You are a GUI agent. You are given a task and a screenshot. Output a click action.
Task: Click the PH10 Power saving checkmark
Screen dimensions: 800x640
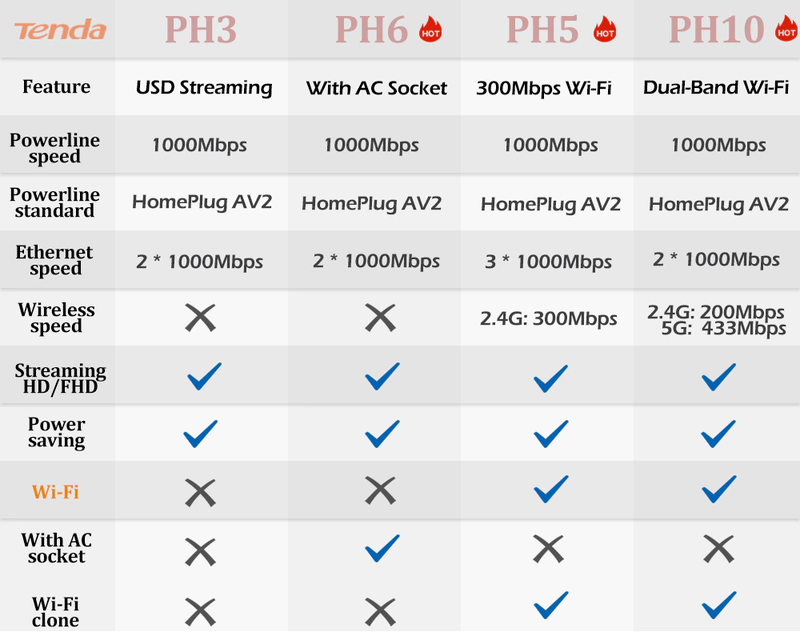[719, 434]
